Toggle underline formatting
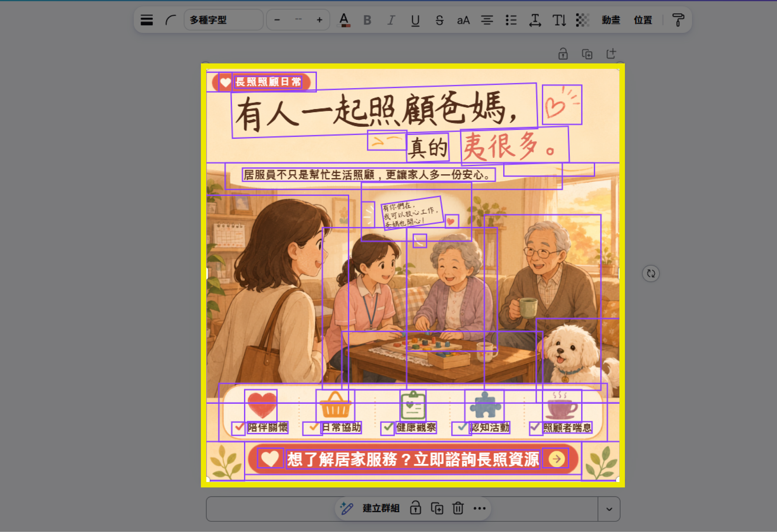 pos(415,20)
